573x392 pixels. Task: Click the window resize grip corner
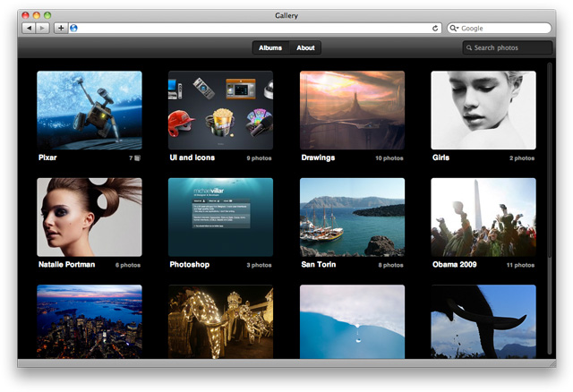(x=552, y=363)
